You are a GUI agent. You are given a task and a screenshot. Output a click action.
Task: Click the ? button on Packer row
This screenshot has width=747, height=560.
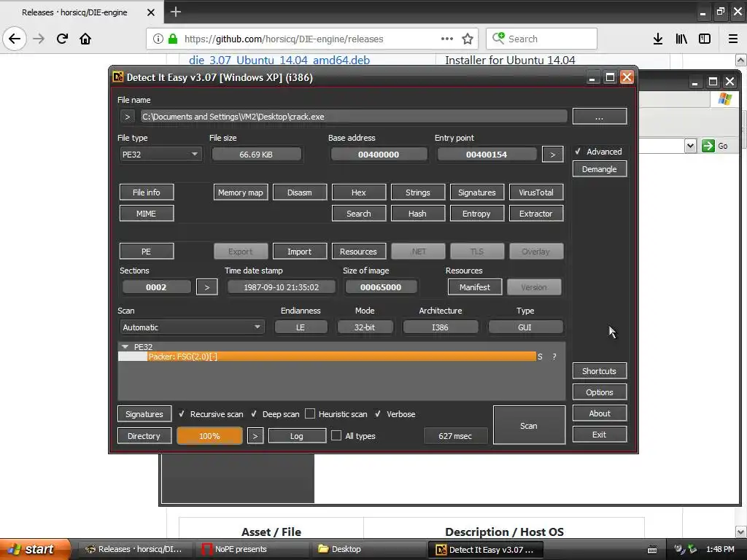coord(554,356)
